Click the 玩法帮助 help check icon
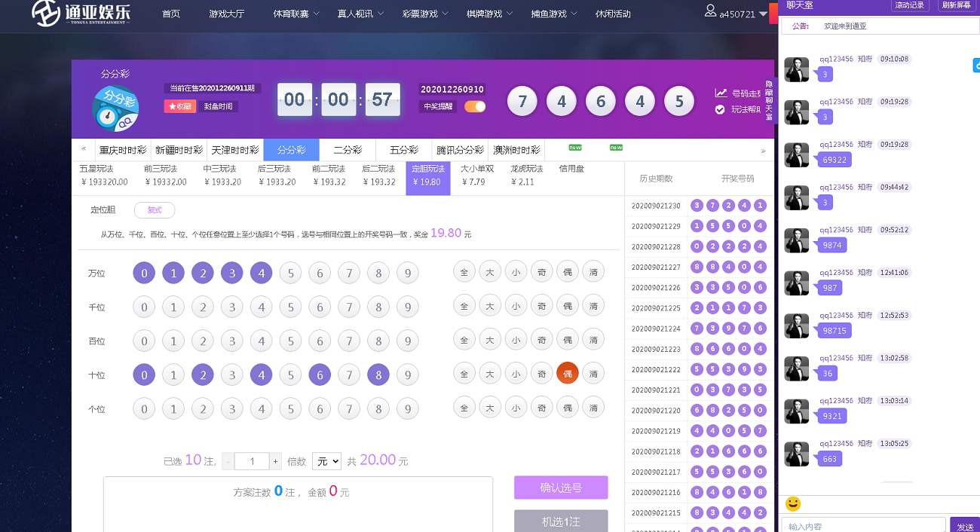The width and height of the screenshot is (980, 532). [x=718, y=109]
